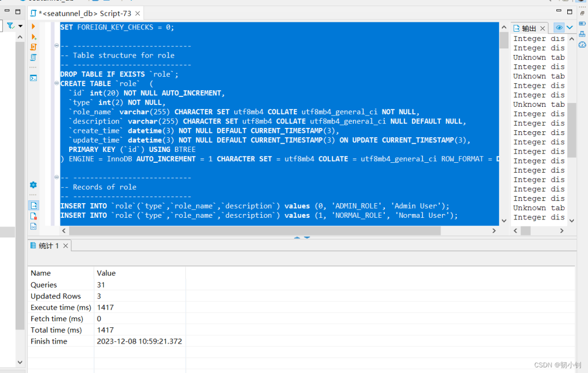Viewport: 588px width, 373px height.
Task: Click the DROP TABLE IF EXISTS role line
Action: click(119, 74)
